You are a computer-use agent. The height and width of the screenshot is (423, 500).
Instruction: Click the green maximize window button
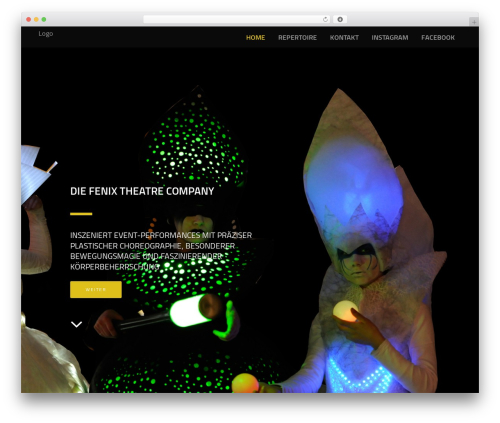tap(44, 19)
